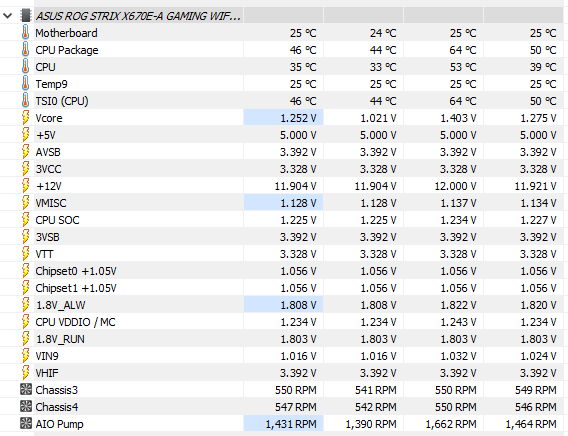Viewport: 568px width, 436px height.
Task: Click the VTT row label
Action: click(x=44, y=254)
